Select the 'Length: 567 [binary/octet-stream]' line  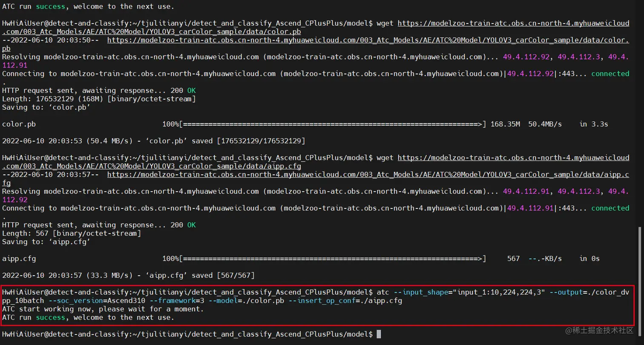point(72,234)
